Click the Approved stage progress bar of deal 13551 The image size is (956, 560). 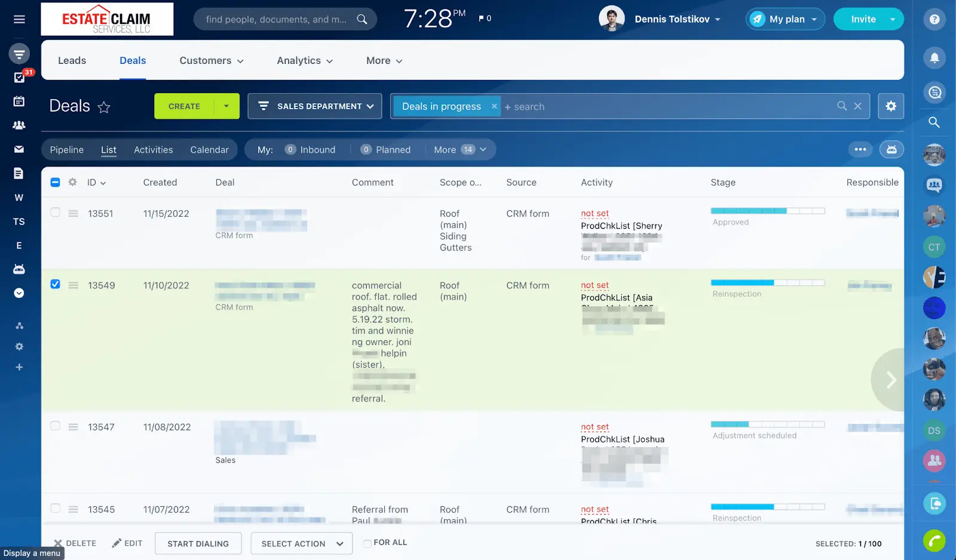tap(768, 211)
